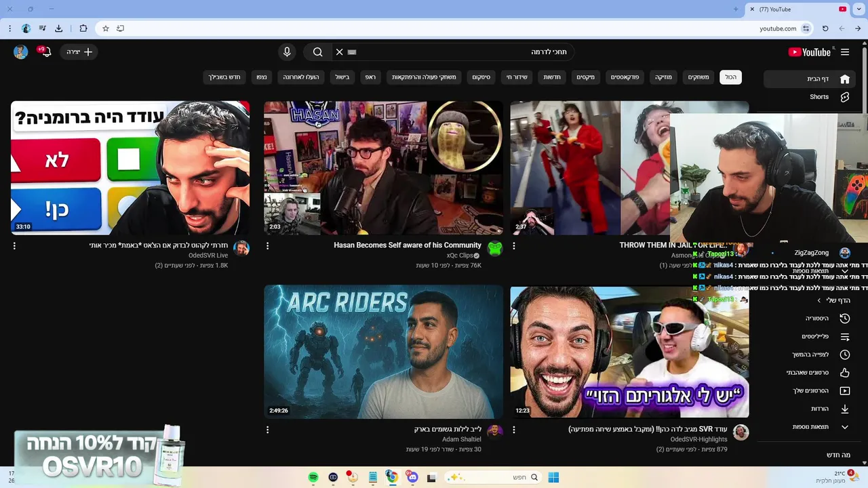
Task: Expand תוצאות נוספות under the library list
Action: click(x=808, y=427)
